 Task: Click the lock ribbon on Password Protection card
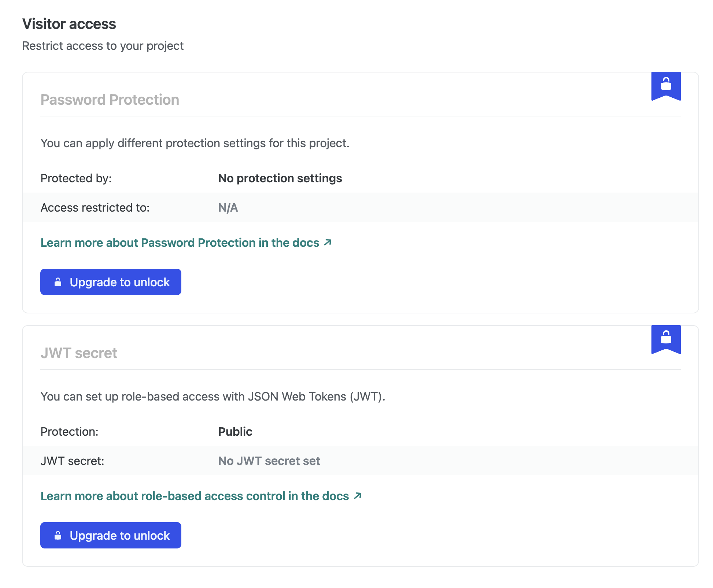(665, 85)
